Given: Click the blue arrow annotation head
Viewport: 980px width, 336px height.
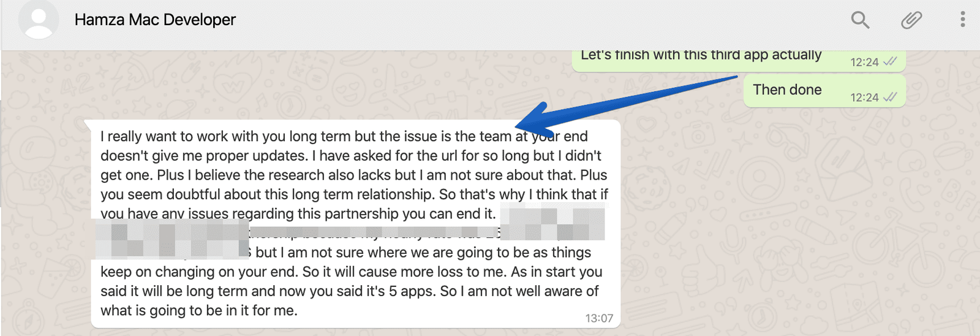Looking at the screenshot, I should click(x=532, y=116).
